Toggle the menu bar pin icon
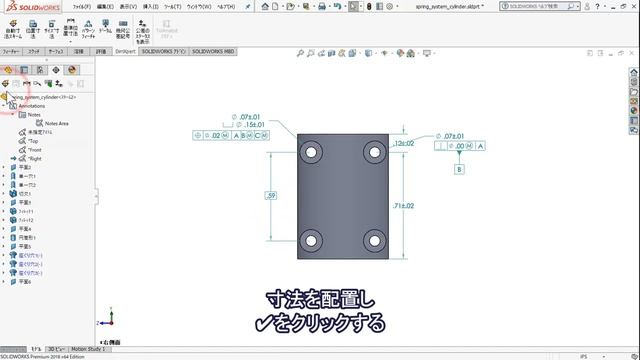Image resolution: width=640 pixels, height=360 pixels. (x=247, y=7)
